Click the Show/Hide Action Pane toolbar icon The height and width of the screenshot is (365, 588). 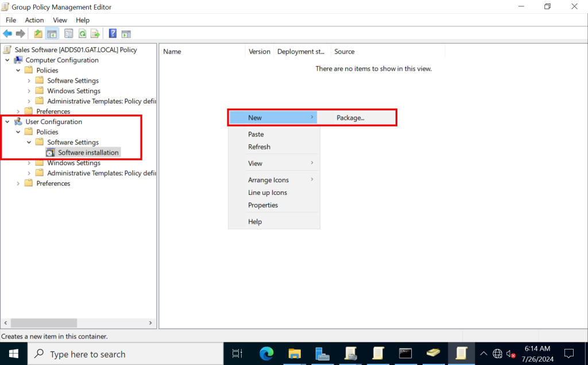126,33
